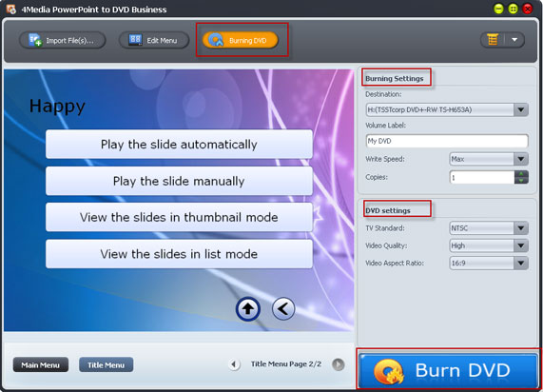Increase copies with up stepper arrow

point(521,174)
